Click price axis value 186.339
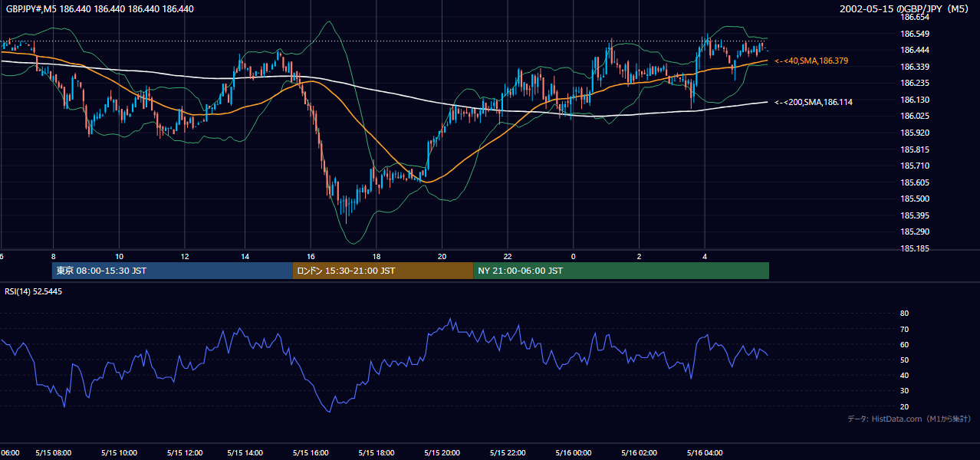The height and width of the screenshot is (460, 980). pos(914,67)
